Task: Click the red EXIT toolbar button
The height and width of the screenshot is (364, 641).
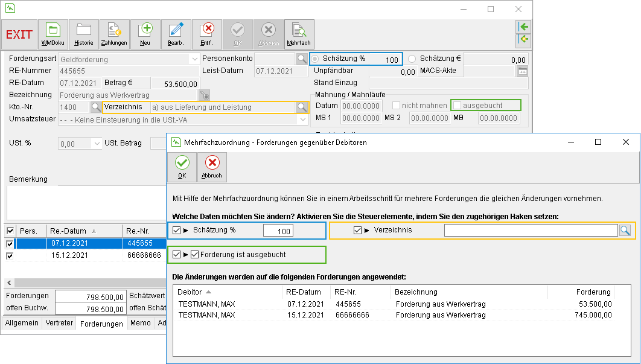Action: point(19,34)
